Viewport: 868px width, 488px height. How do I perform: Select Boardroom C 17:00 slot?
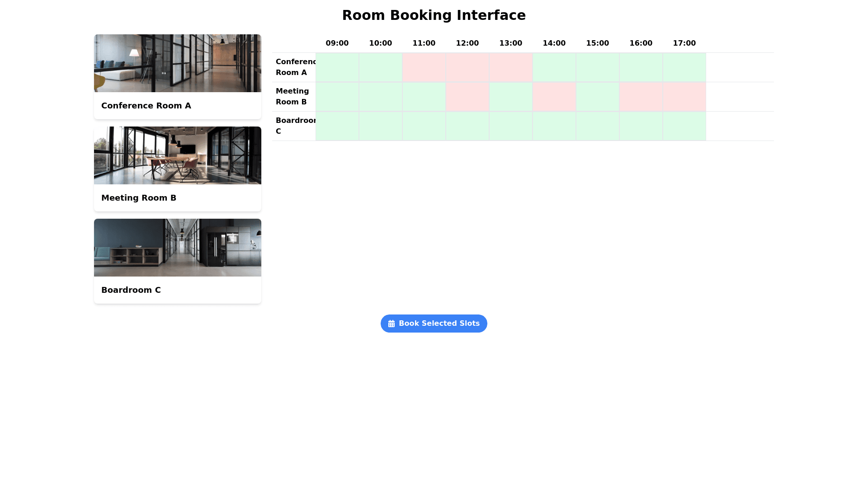[684, 126]
